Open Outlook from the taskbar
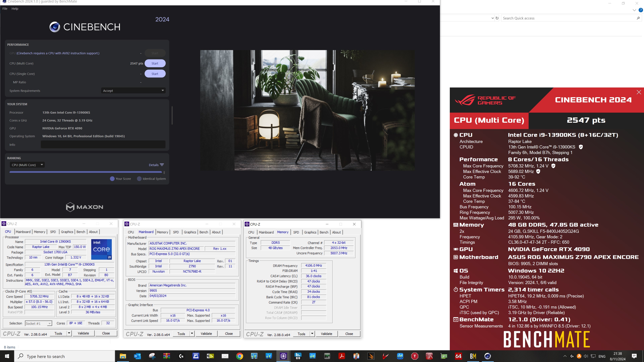This screenshot has width=644, height=362. tap(137, 356)
